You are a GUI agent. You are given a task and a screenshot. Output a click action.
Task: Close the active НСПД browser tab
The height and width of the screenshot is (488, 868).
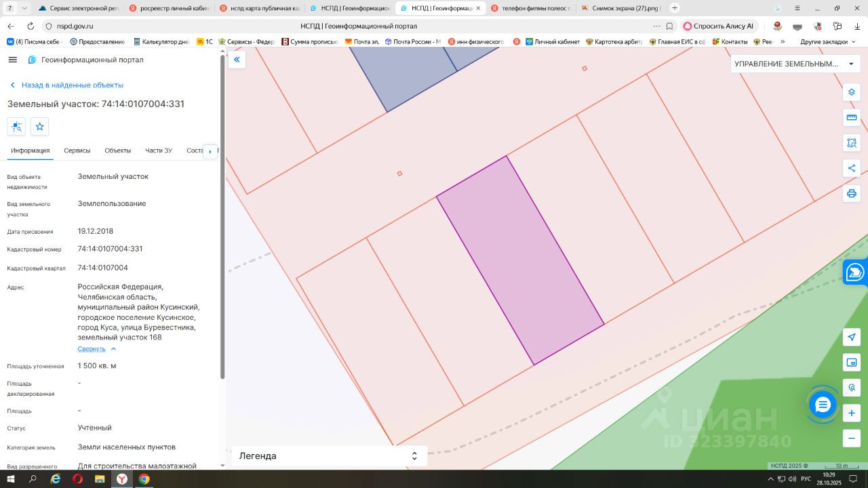(x=478, y=8)
